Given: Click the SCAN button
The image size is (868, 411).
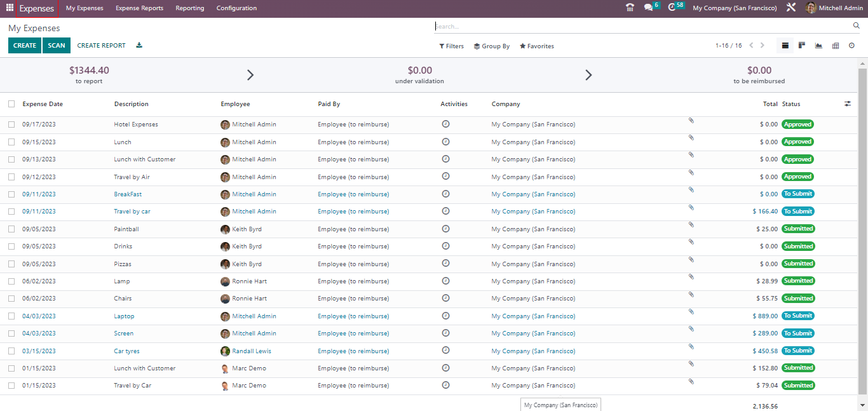Looking at the screenshot, I should (x=57, y=46).
